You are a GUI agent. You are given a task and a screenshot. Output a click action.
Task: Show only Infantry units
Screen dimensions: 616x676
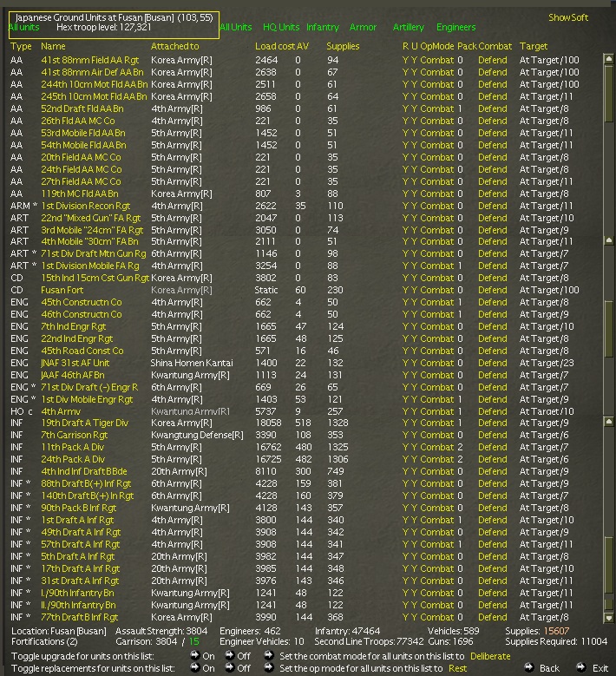point(323,27)
